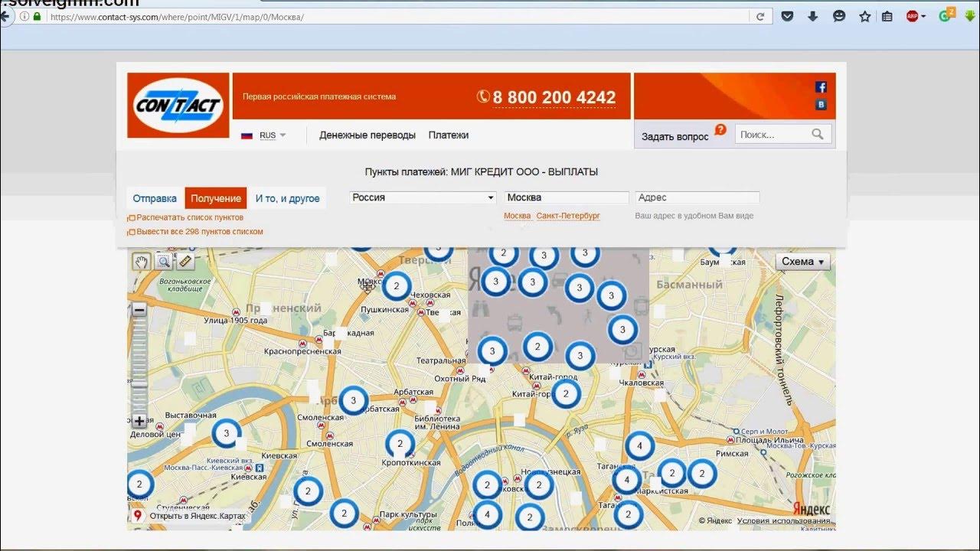Screen dimensions: 980x551
Task: Click the Adblock Plus ABP icon
Action: coord(912,16)
